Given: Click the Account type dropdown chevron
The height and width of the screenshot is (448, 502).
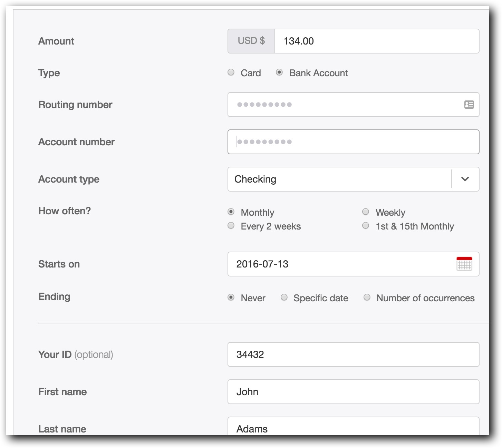Looking at the screenshot, I should (x=465, y=179).
